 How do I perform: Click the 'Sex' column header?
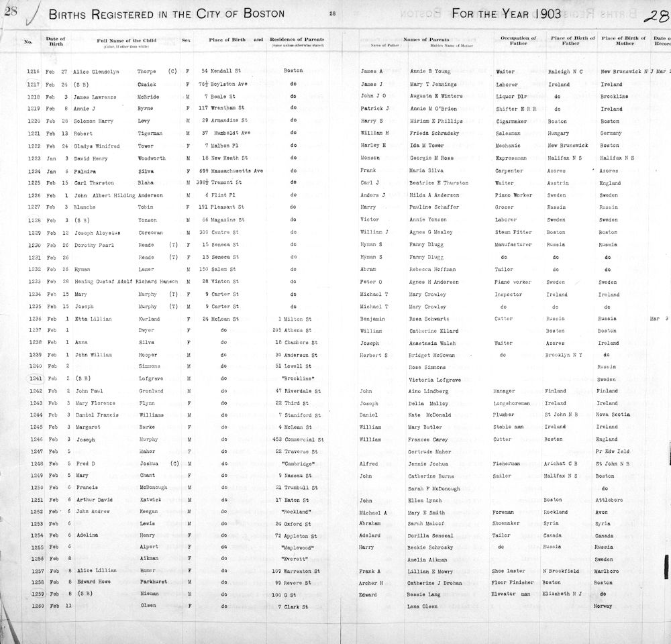pos(186,40)
